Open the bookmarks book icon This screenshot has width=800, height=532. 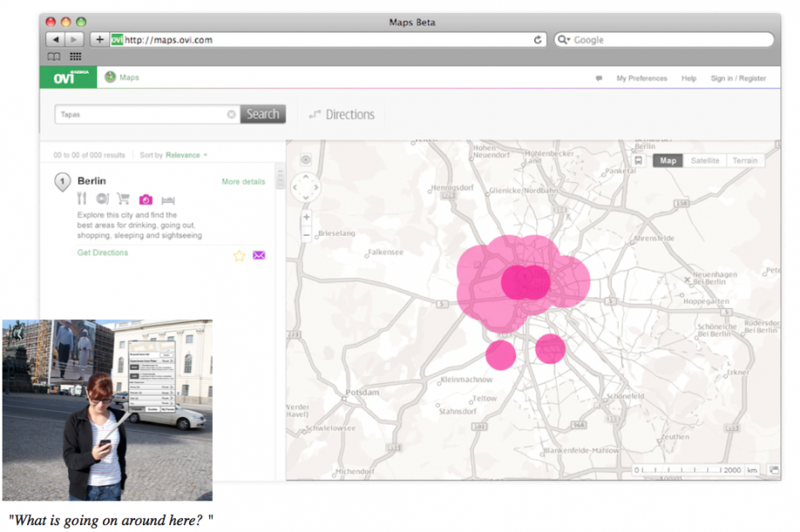click(54, 57)
